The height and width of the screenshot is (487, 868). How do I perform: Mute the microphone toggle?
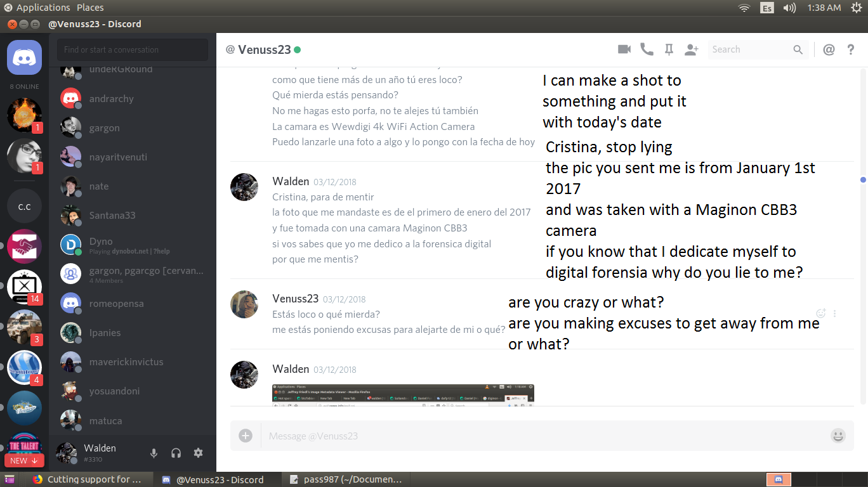pyautogui.click(x=154, y=453)
